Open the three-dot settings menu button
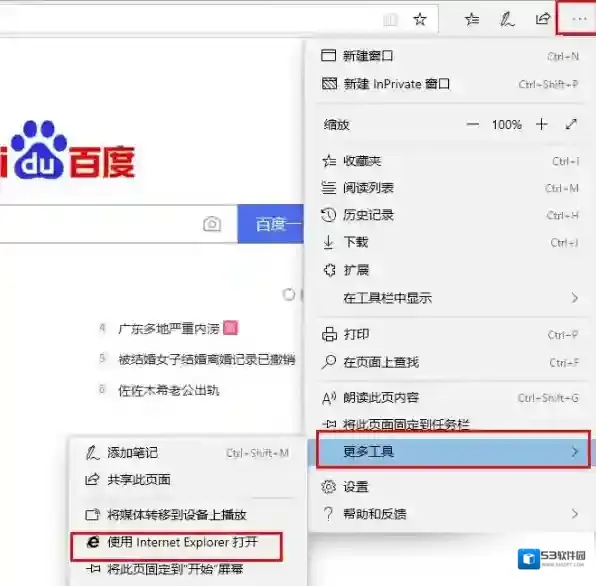 (x=579, y=18)
